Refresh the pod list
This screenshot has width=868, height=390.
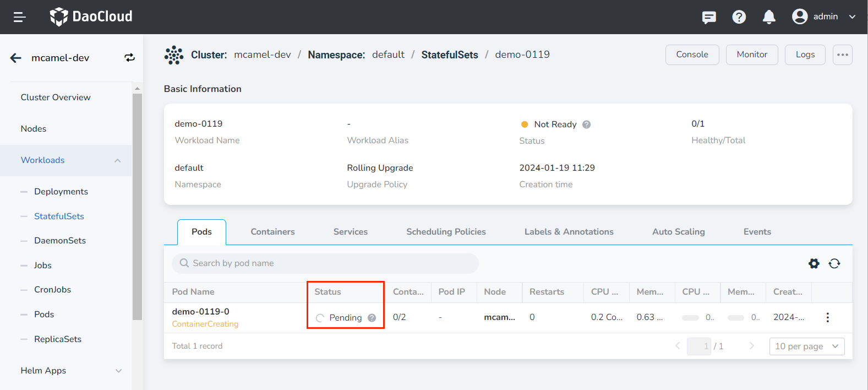pos(834,263)
